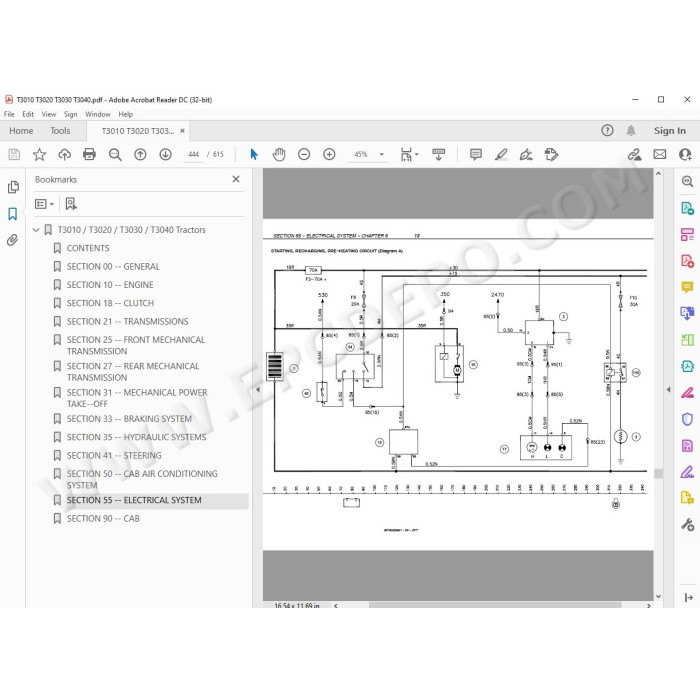Open the View menu

point(49,114)
